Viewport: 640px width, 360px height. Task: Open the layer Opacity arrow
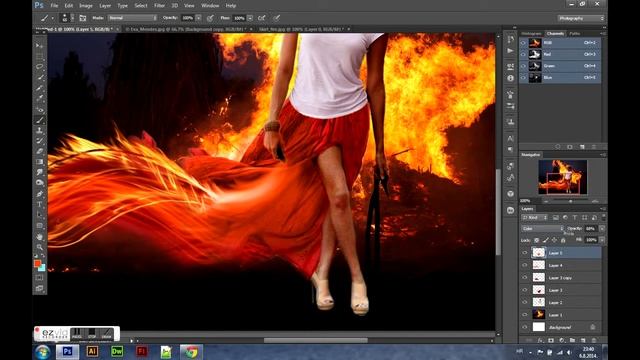[x=602, y=229]
